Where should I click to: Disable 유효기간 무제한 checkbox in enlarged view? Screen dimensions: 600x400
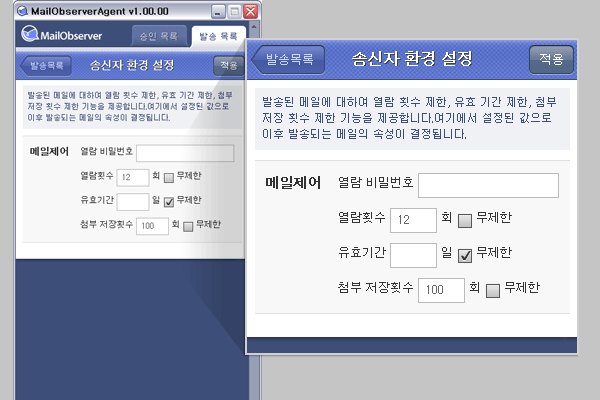(465, 256)
